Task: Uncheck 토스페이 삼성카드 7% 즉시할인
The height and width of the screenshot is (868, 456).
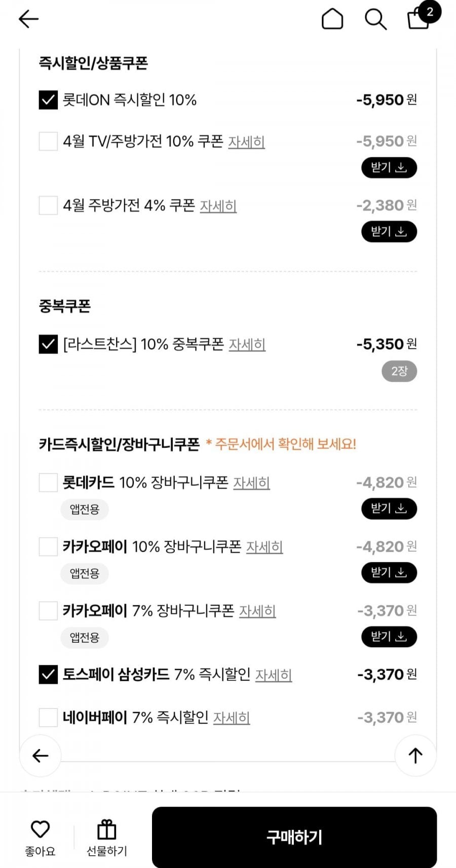Action: coord(48,675)
